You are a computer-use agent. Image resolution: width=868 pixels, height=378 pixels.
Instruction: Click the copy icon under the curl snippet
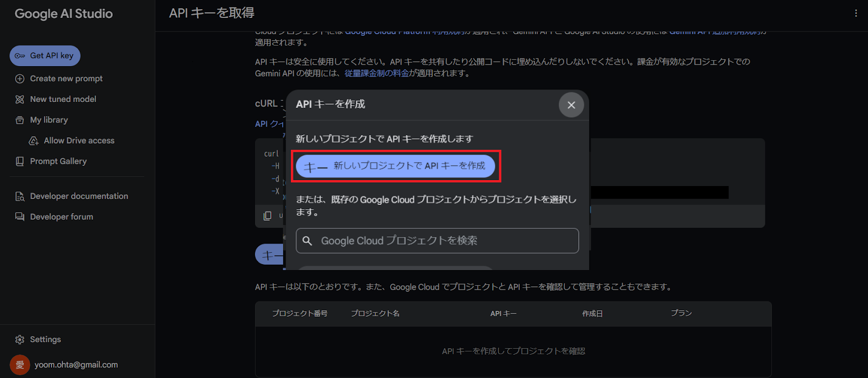(x=267, y=216)
